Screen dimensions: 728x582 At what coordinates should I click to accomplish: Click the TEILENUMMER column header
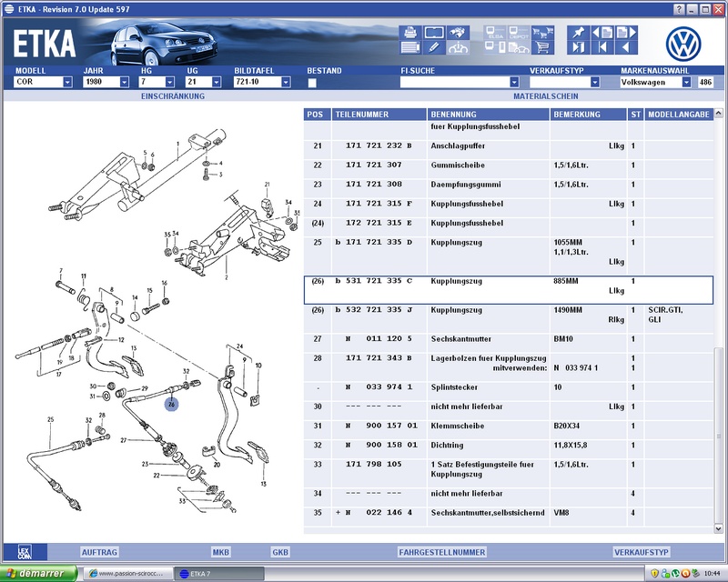point(379,115)
